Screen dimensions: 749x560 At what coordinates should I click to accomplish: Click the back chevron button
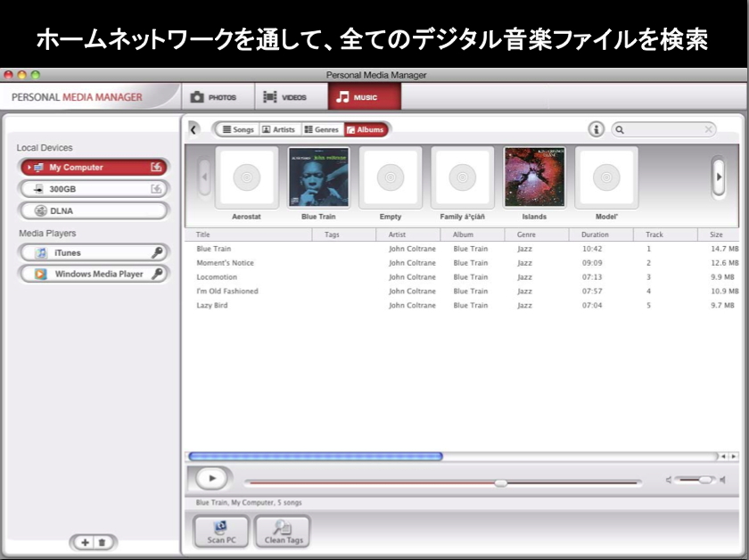(193, 129)
